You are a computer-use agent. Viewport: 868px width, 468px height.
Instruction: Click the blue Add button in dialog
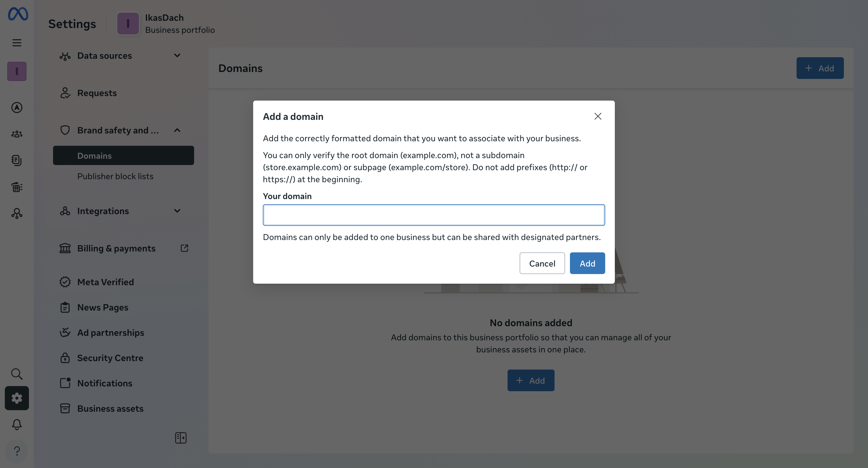(x=587, y=263)
